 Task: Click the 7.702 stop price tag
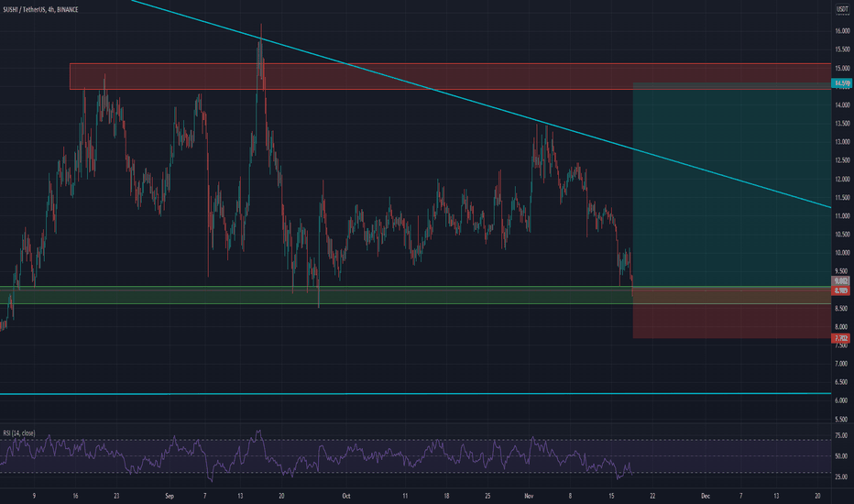tap(841, 338)
